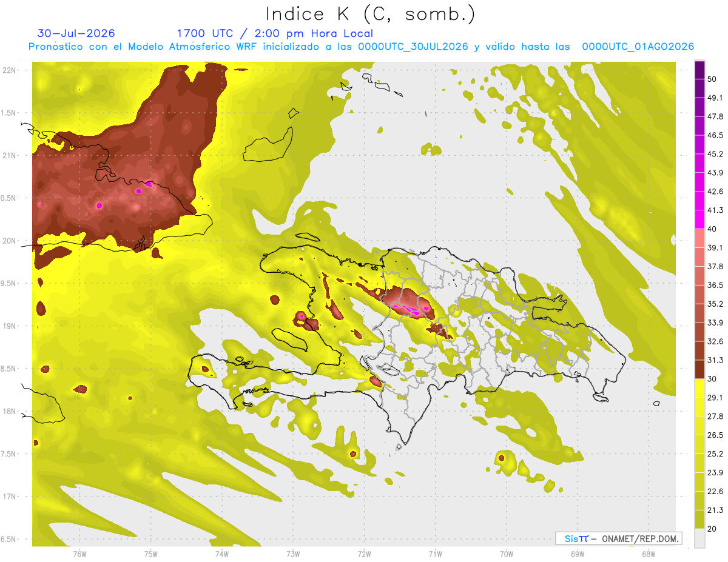Click the "20N" latitude label
Screen dimensions: 728x562
10,241
